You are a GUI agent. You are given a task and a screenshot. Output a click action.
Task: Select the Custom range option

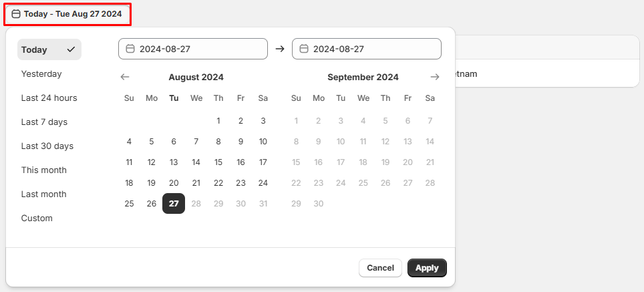click(37, 218)
